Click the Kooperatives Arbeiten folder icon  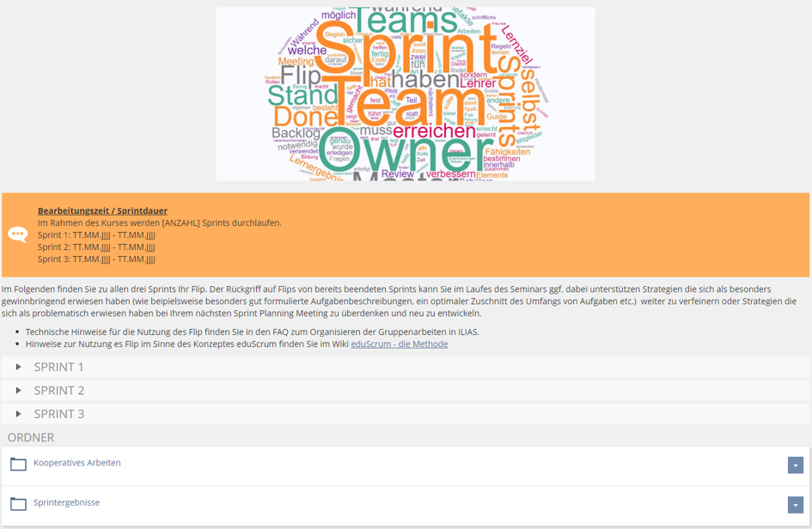[18, 465]
